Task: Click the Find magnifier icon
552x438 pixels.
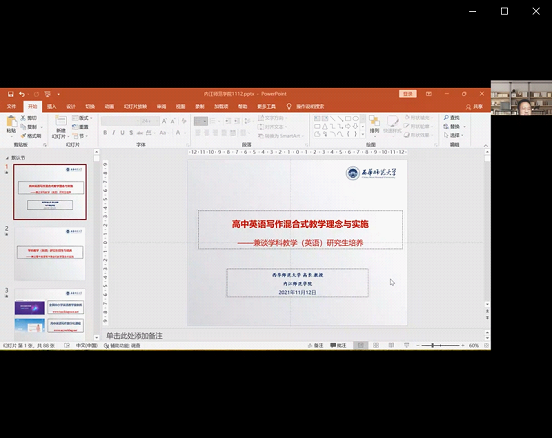Action: [446, 118]
